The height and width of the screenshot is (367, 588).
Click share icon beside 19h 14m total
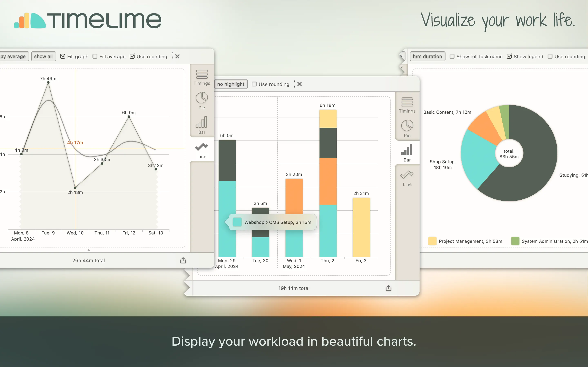pyautogui.click(x=388, y=288)
